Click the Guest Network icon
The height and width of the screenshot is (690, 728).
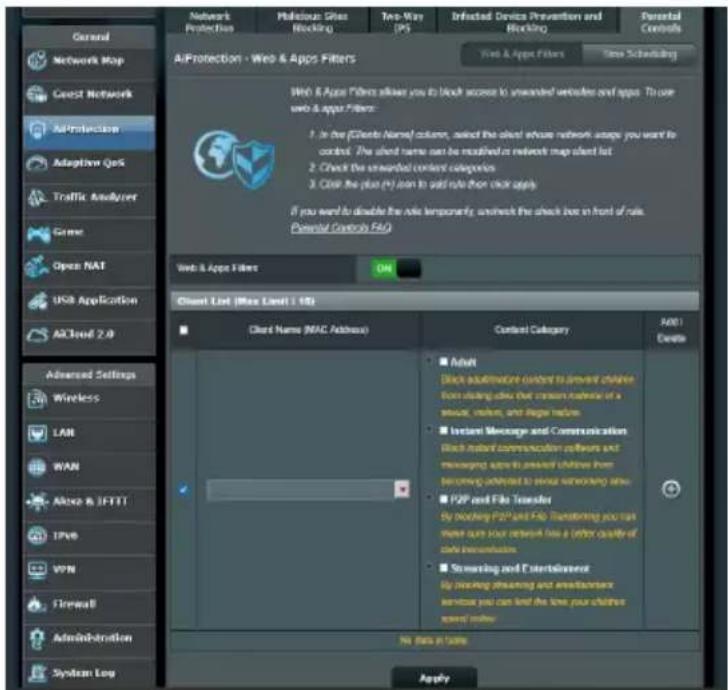(x=37, y=94)
